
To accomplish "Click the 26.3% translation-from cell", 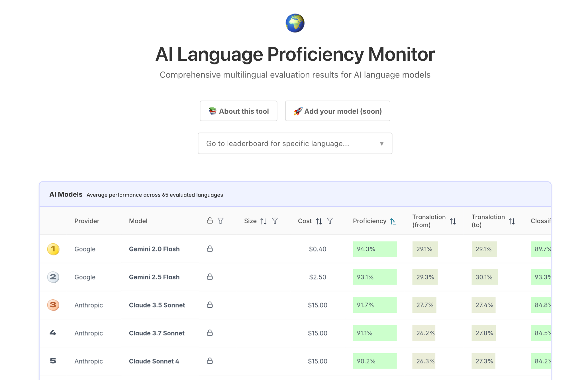I will [424, 361].
